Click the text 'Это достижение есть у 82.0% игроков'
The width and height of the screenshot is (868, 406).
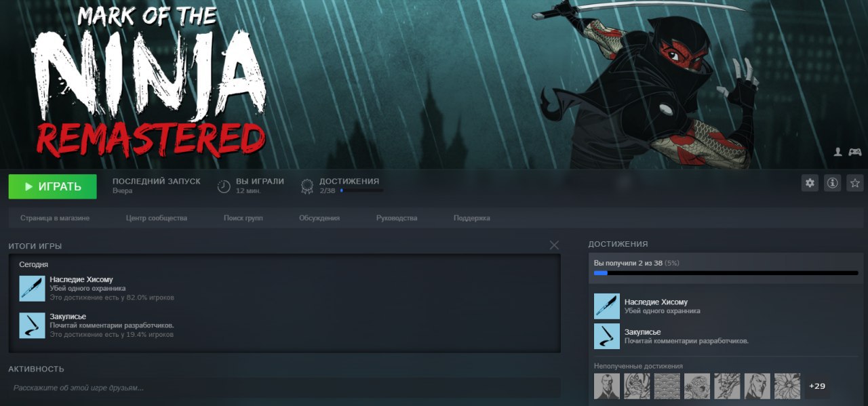pos(112,298)
